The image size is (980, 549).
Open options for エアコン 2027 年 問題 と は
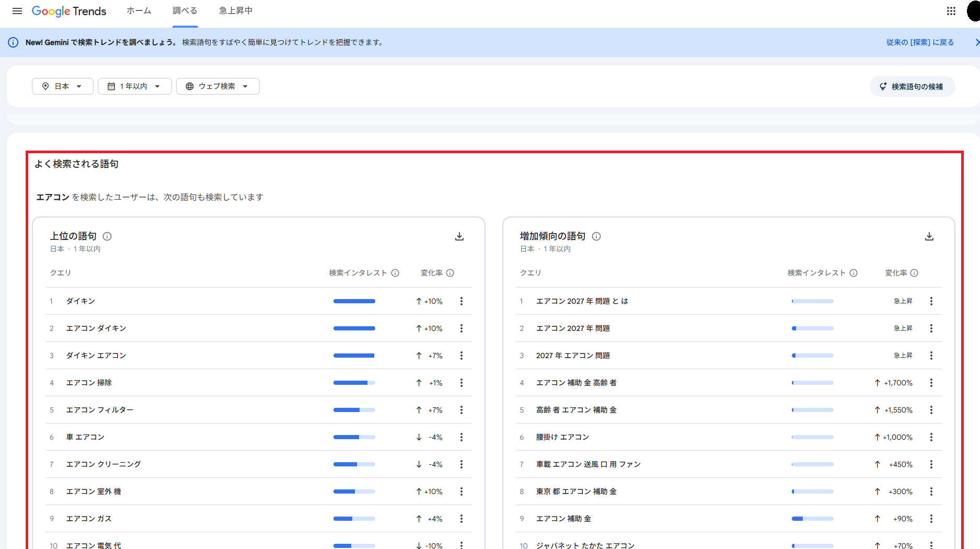coord(931,301)
